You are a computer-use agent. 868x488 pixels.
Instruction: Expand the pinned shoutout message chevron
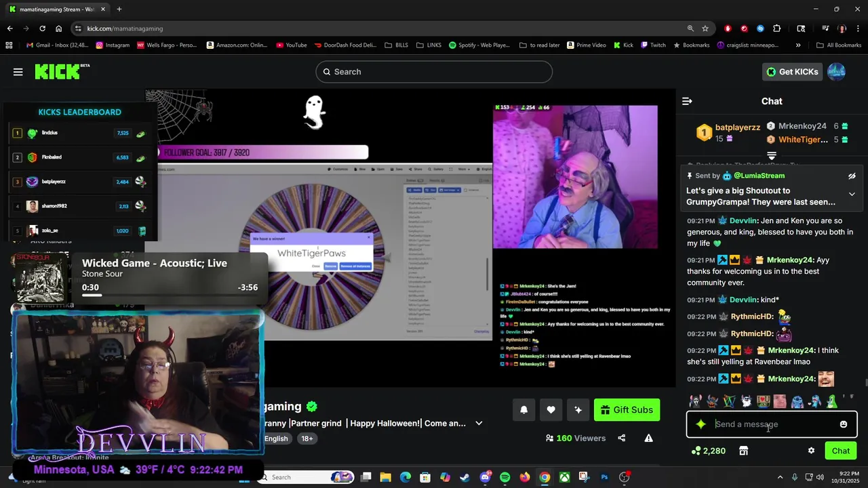tap(852, 194)
